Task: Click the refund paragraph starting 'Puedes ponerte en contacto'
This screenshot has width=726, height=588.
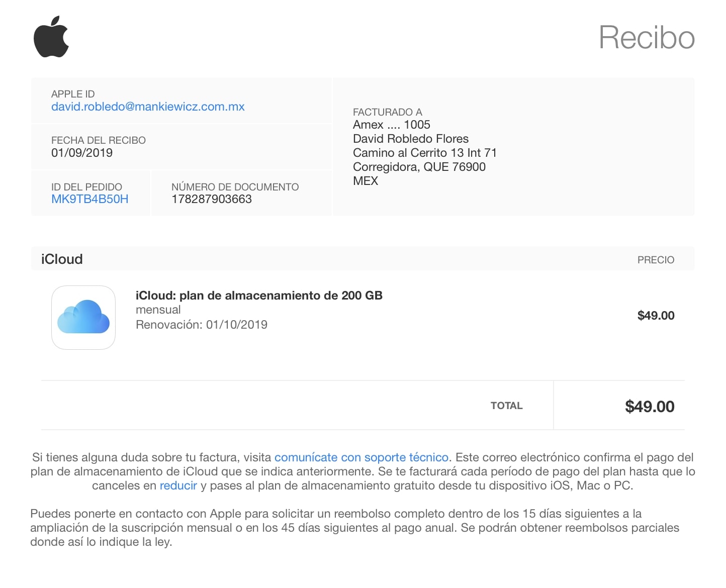Action: tap(355, 528)
